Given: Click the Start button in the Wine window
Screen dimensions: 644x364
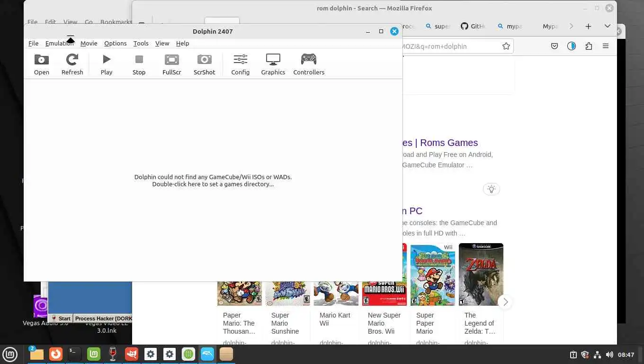Looking at the screenshot, I should click(61, 318).
